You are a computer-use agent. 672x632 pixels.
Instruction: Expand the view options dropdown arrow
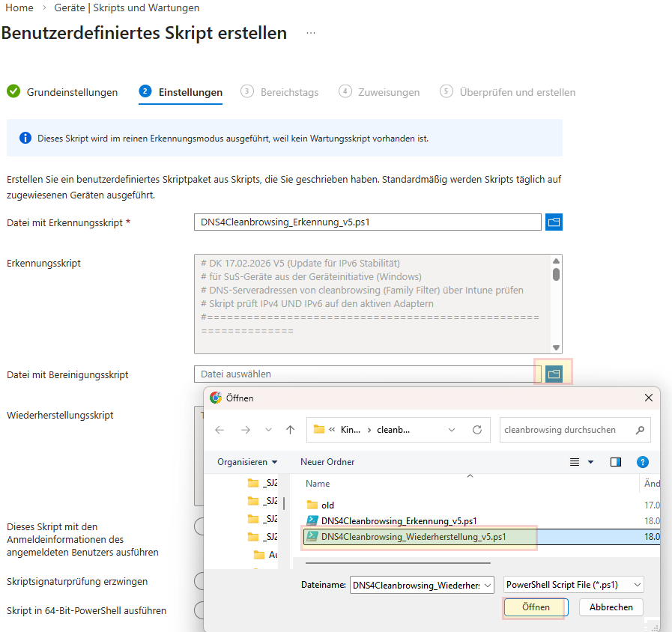coord(590,462)
